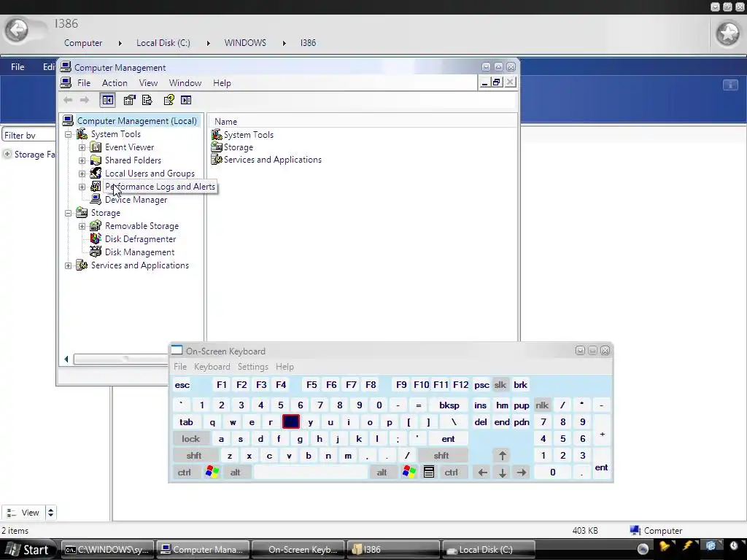Open Disk Management in the tree
Image resolution: width=747 pixels, height=560 pixels.
(x=139, y=252)
